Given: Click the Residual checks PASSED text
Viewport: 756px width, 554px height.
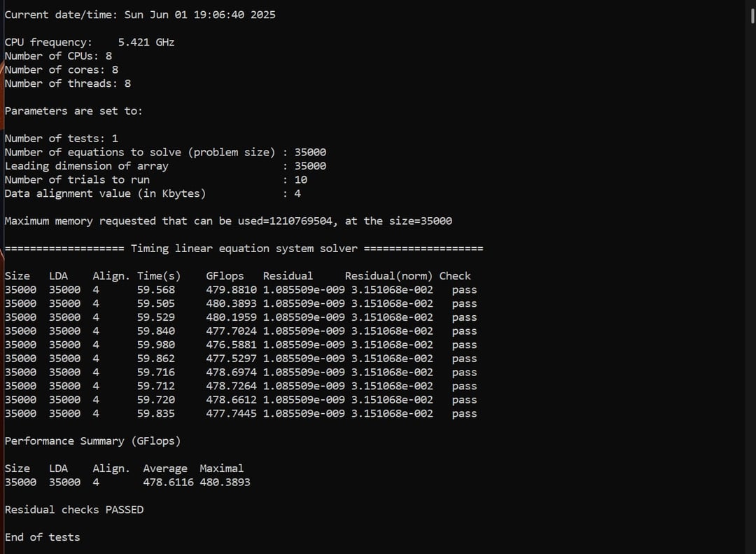Looking at the screenshot, I should coord(74,510).
